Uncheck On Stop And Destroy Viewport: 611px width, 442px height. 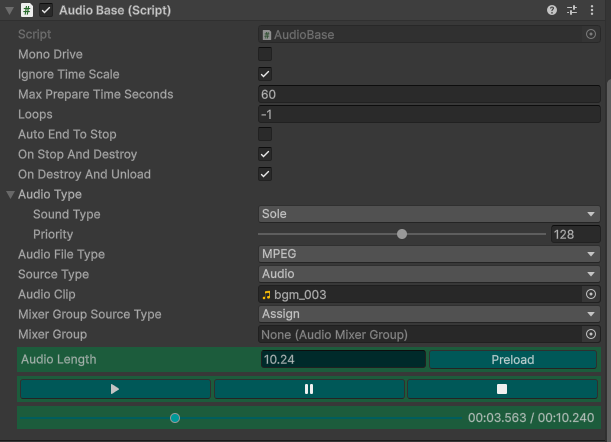tap(265, 154)
